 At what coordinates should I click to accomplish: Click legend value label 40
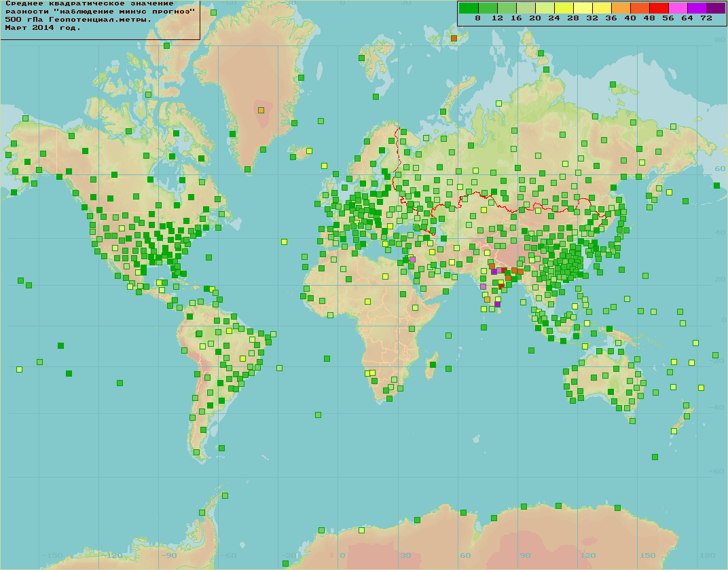pyautogui.click(x=630, y=18)
